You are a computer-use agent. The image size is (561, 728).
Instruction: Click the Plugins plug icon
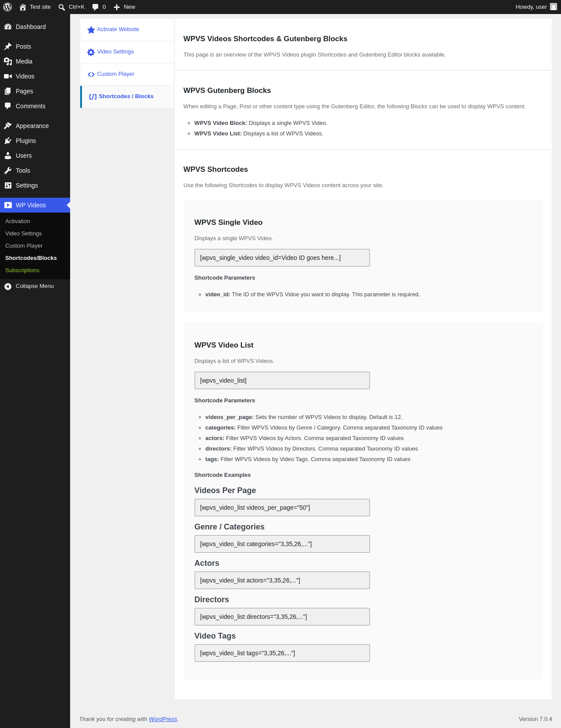pyautogui.click(x=8, y=141)
